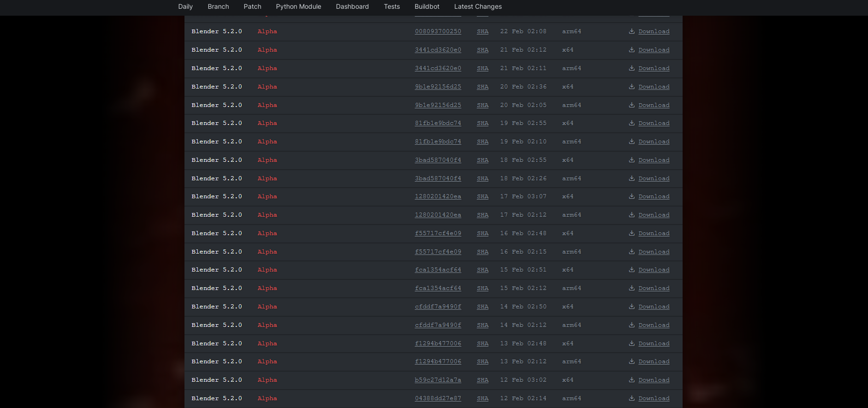Screen dimensions: 868x408
Task: Click download icon for 19 Feb 02:55 x64 build
Action: [632, 123]
